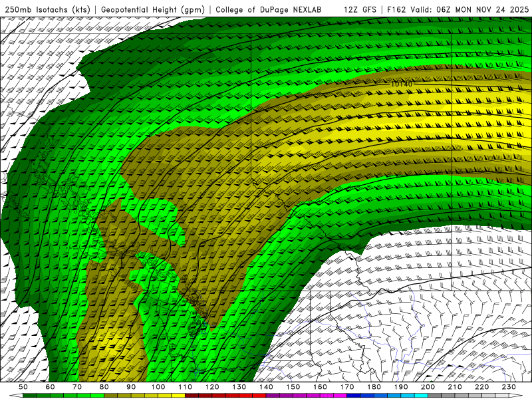The image size is (532, 399).
Task: Click the '70' value on the color scale
Action: point(77,387)
